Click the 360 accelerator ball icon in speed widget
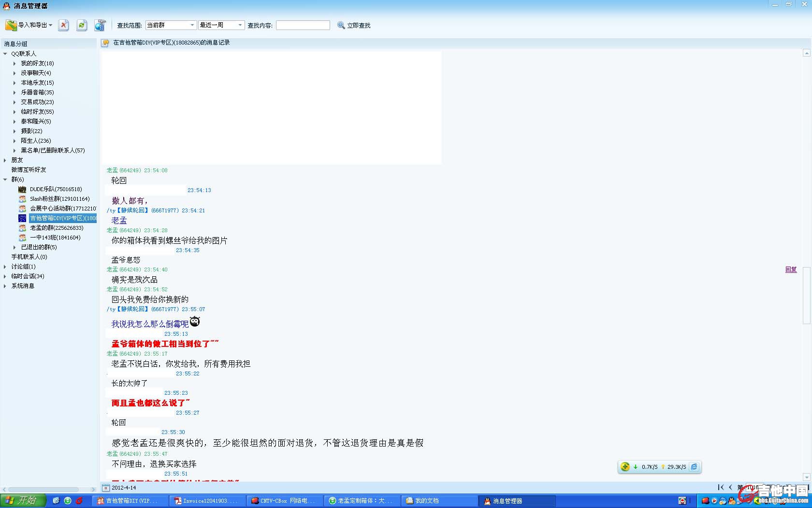Screen dimensions: 812x508 point(625,467)
